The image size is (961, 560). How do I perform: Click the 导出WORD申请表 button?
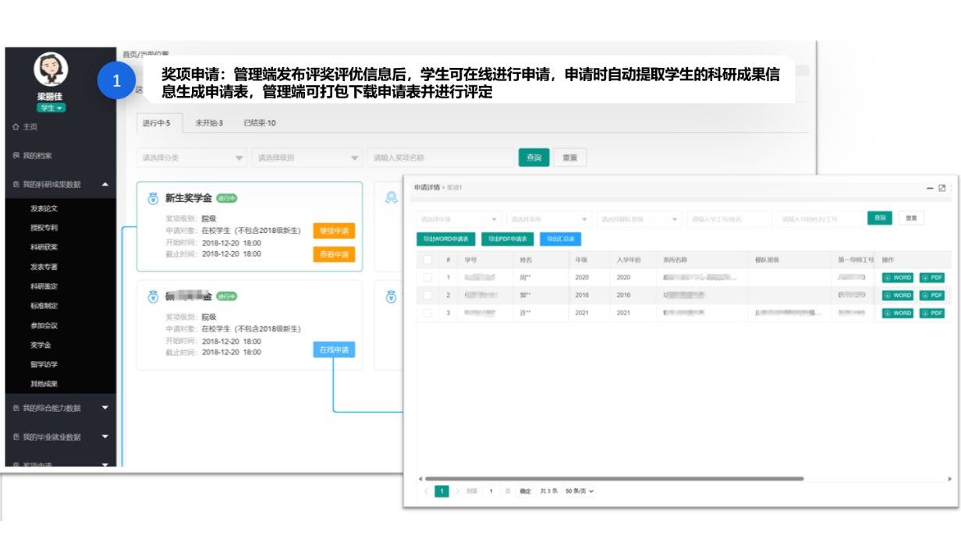(445, 239)
